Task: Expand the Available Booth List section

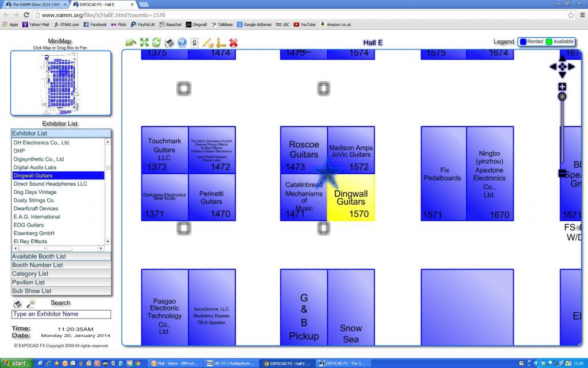Action: click(x=61, y=256)
